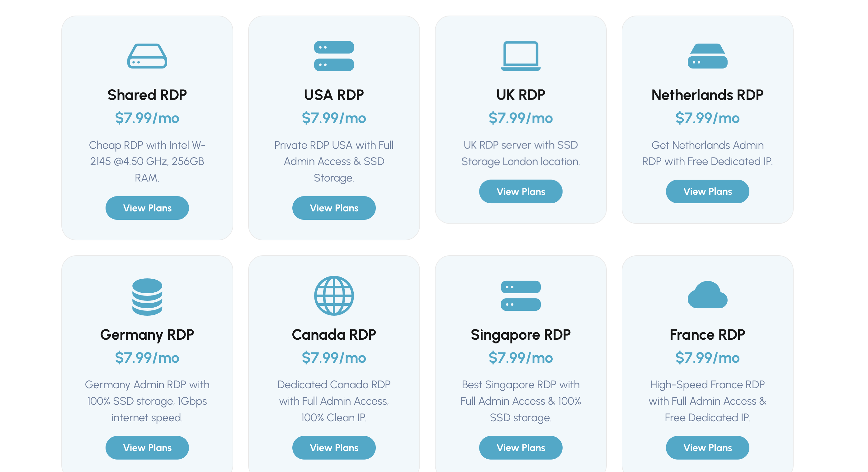Click the Singapore RDP server icon
Screen dimensions: 868x472
click(x=521, y=296)
